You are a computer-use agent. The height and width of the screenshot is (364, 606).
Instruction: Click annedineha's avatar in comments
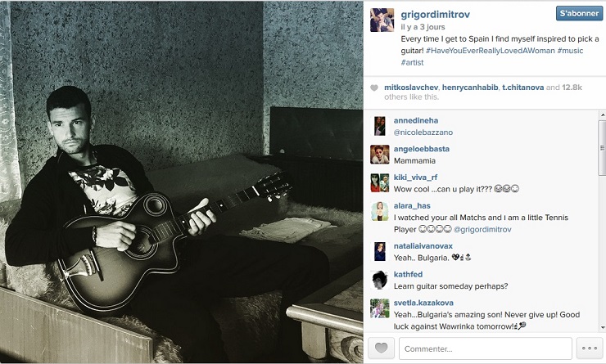pos(379,126)
